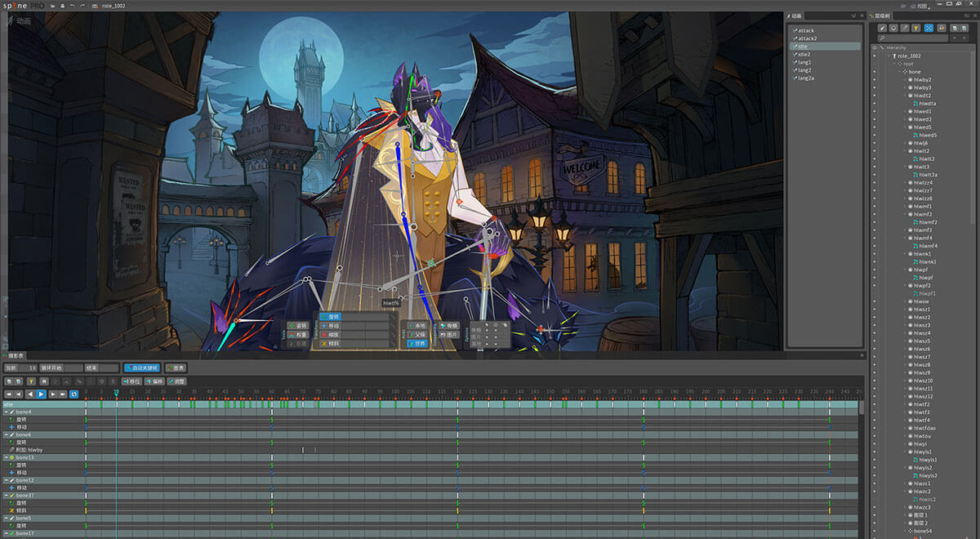Viewport: 980px width, 539px height.
Task: Step to the previous keyframe
Action: pos(19,394)
